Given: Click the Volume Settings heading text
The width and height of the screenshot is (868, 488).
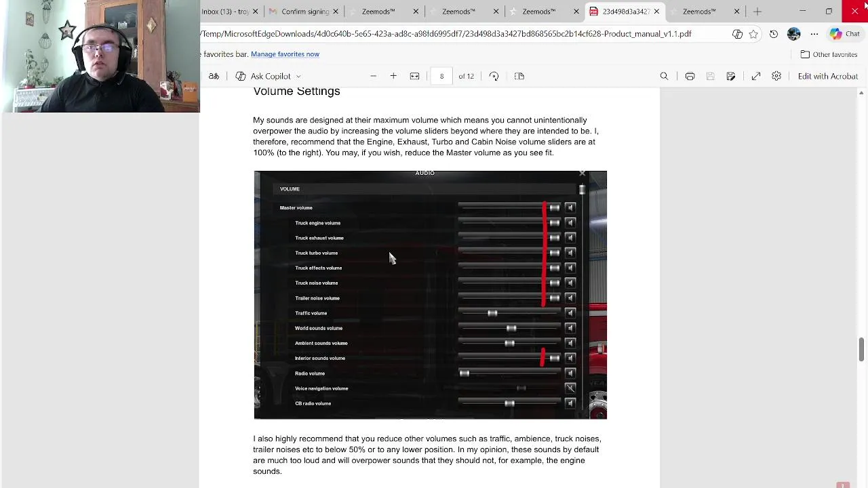Looking at the screenshot, I should 296,91.
